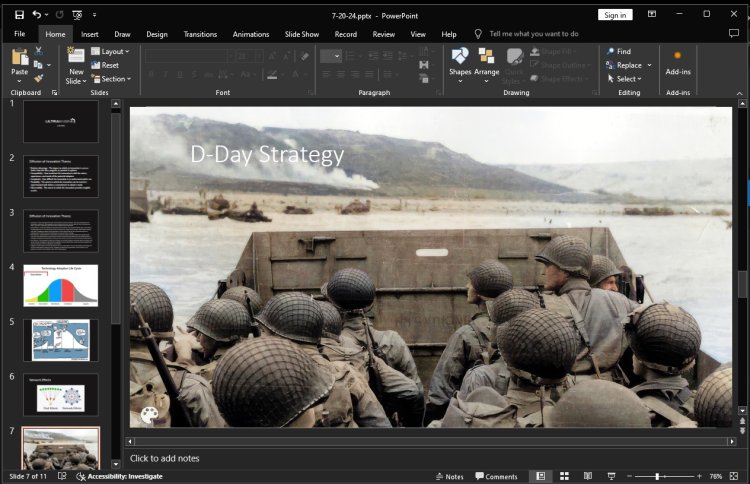Viewport: 750px width, 484px height.
Task: Open the Section dropdown
Action: [114, 79]
